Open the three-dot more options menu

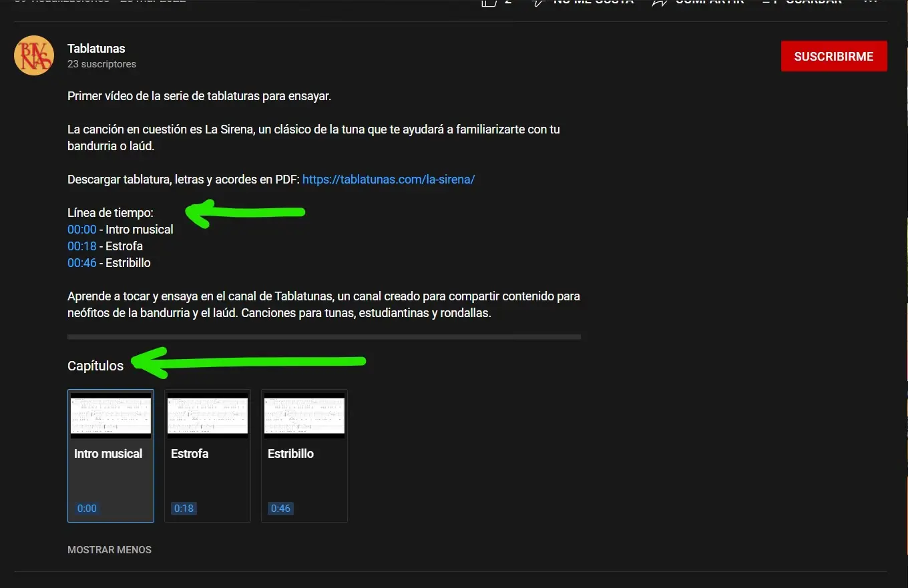coord(871,3)
